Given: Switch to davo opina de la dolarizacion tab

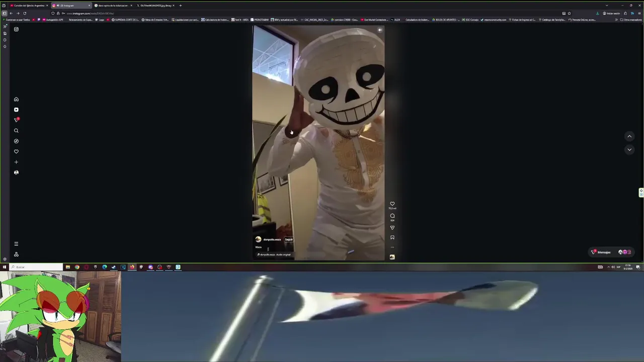Looking at the screenshot, I should (113, 6).
